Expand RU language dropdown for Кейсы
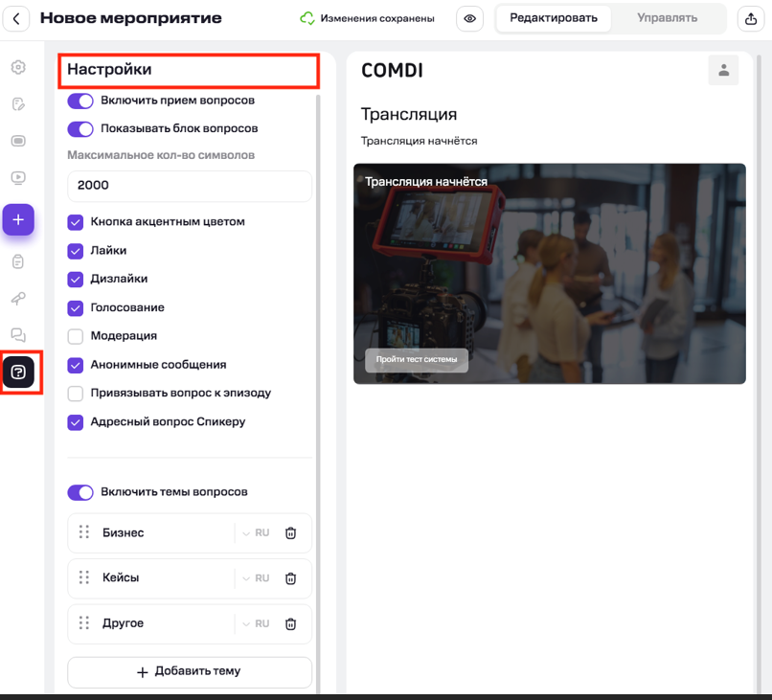Image resolution: width=772 pixels, height=700 pixels. (255, 578)
